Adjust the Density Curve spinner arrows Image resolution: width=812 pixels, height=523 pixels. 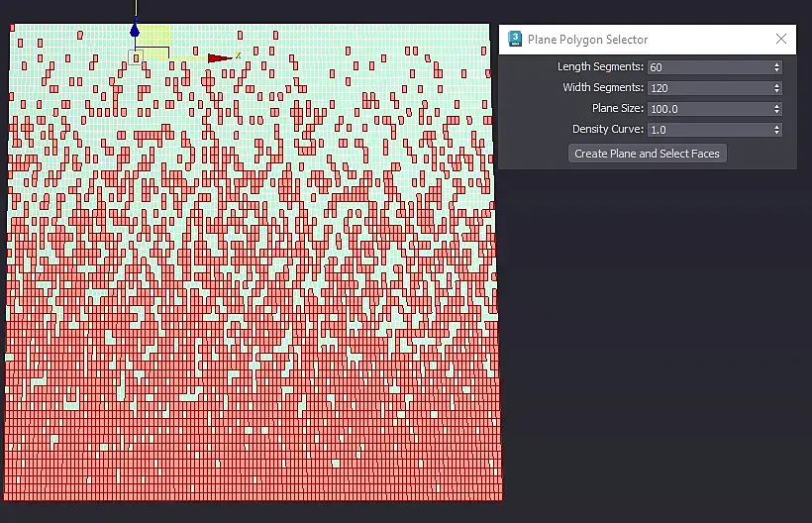tap(776, 130)
